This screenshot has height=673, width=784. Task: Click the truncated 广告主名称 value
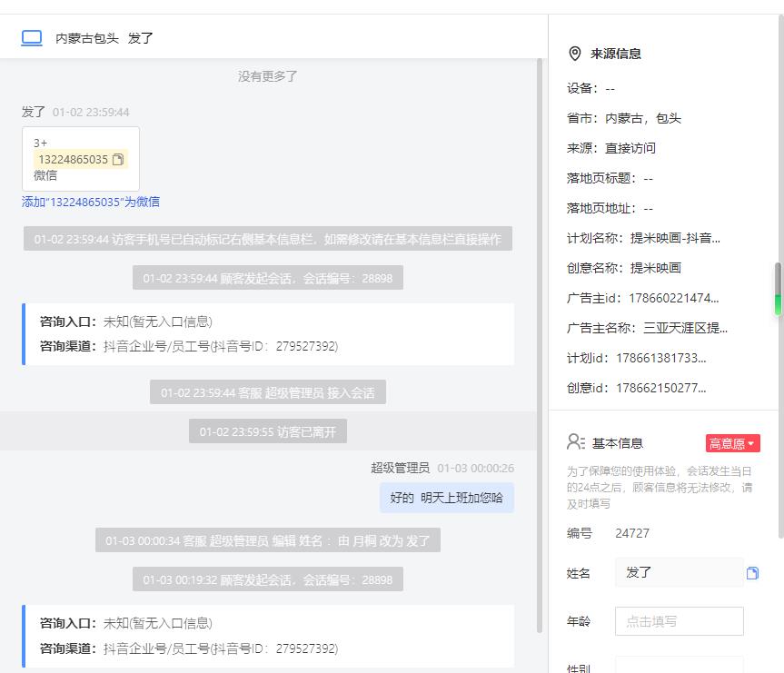click(685, 328)
